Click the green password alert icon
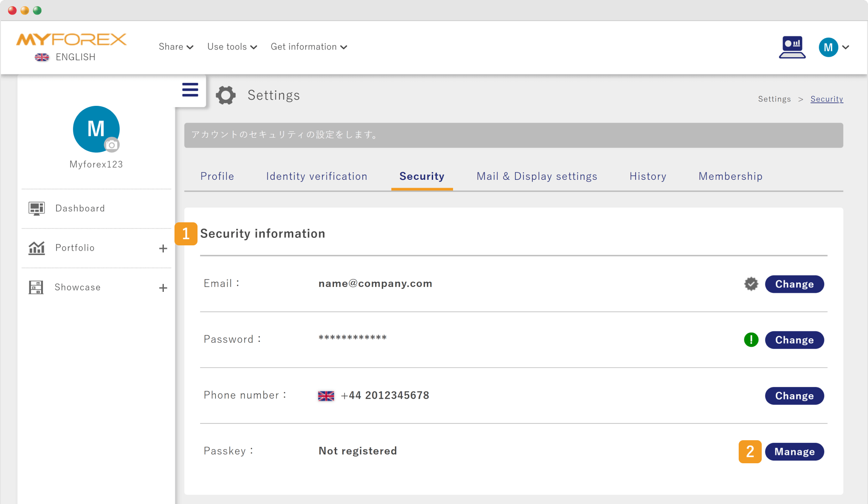The height and width of the screenshot is (504, 868). click(751, 340)
